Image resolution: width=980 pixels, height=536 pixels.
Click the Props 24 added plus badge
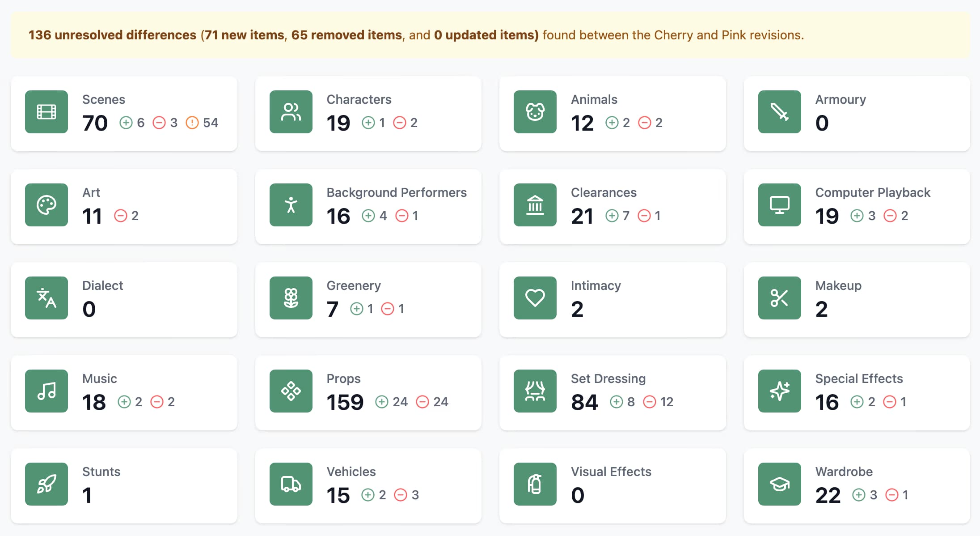(391, 402)
